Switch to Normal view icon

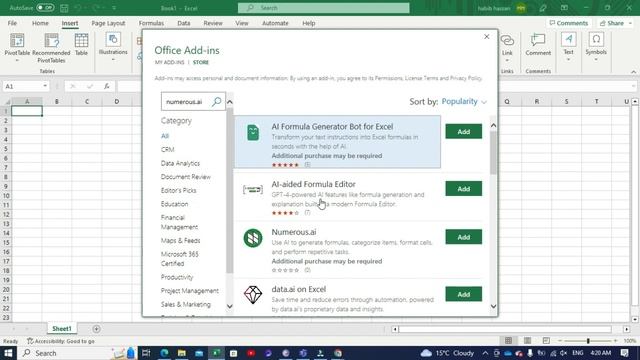pyautogui.click(x=508, y=340)
